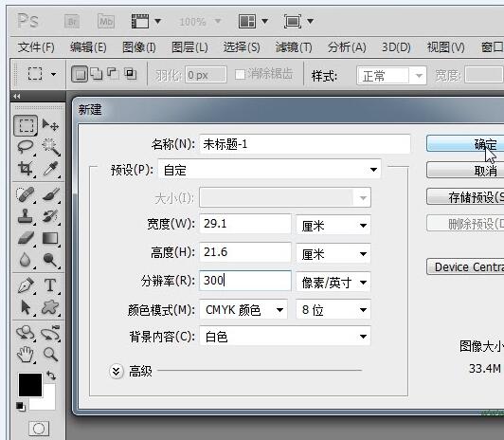Select the Spot Healing Brush tool

[25, 194]
